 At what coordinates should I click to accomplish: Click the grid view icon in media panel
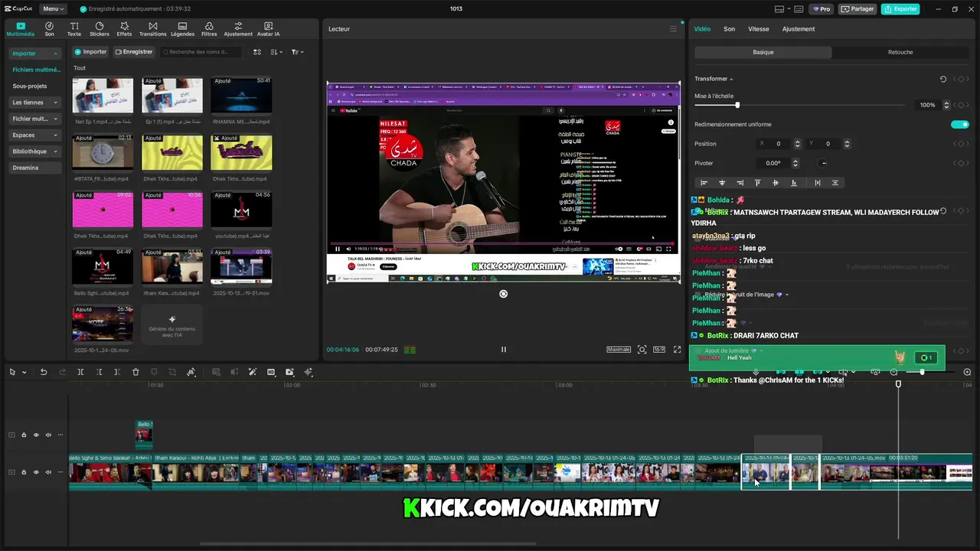257,52
